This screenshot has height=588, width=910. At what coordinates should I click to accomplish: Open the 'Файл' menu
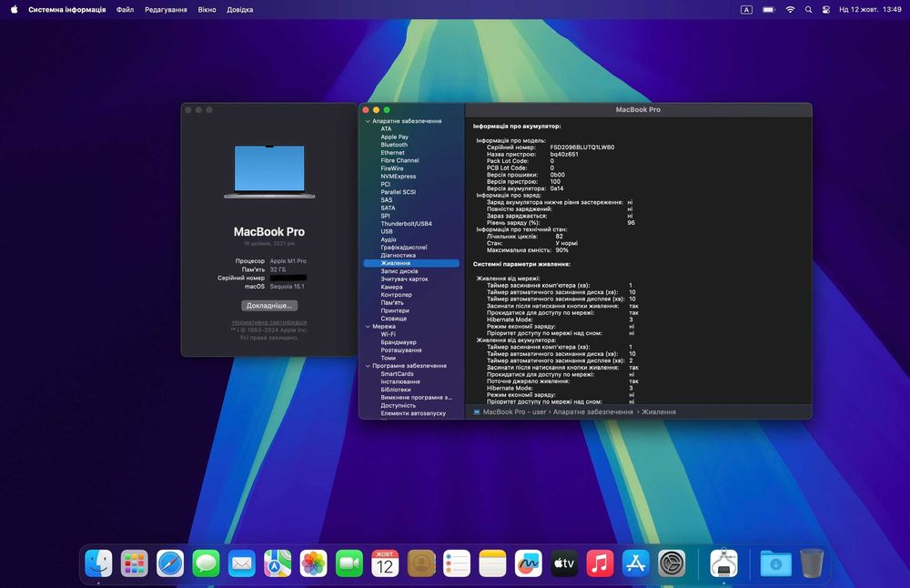(x=125, y=9)
